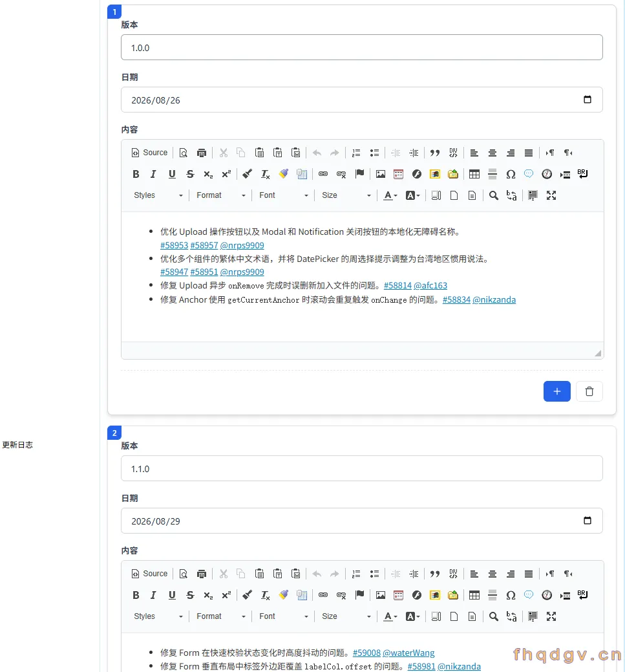Toggle Bold in first editor toolbar
625x672 pixels.
[x=136, y=174]
